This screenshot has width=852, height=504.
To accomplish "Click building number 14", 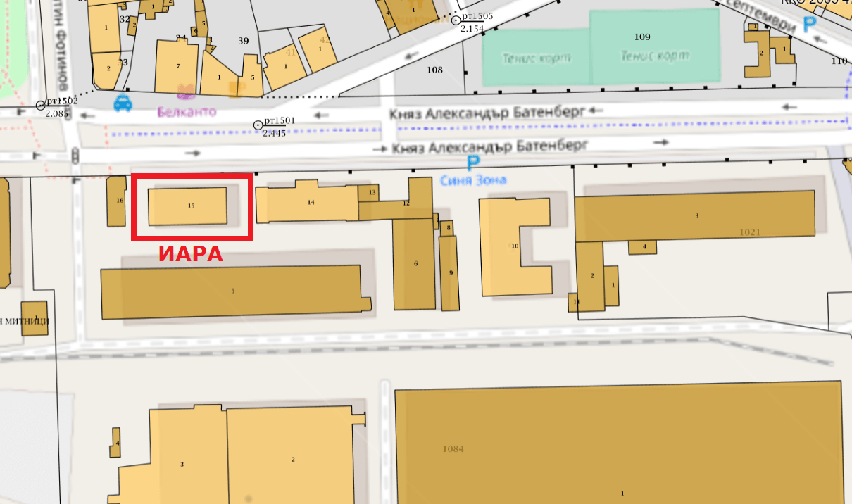I will click(310, 203).
